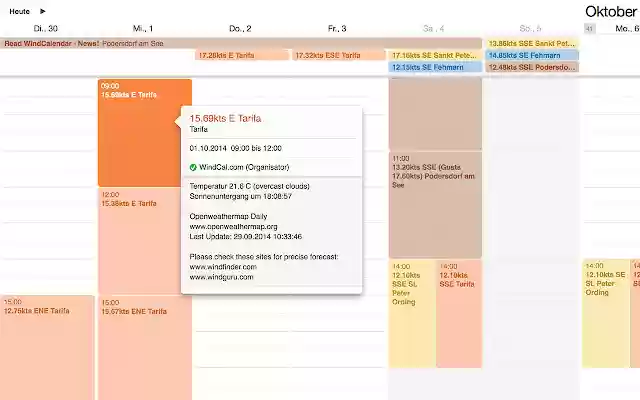Open the 14.85kts SE Fehmarn all-day event

532,55
